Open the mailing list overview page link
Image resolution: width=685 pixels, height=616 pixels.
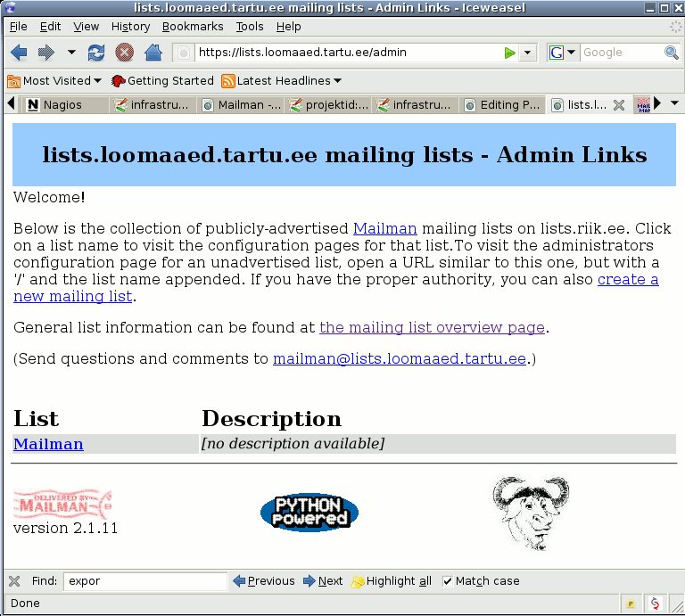pyautogui.click(x=432, y=327)
